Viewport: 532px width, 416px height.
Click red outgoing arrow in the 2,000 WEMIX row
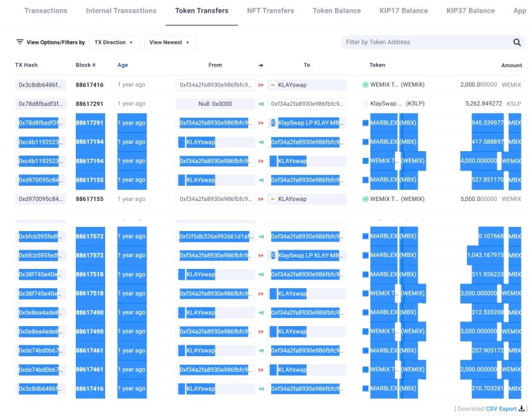coord(261,85)
